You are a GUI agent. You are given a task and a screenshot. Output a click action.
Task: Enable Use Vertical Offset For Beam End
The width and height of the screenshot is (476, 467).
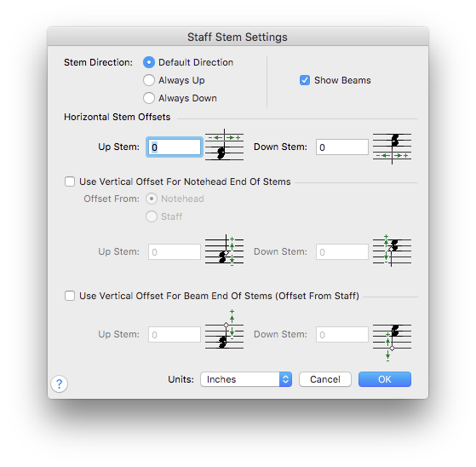coord(70,296)
